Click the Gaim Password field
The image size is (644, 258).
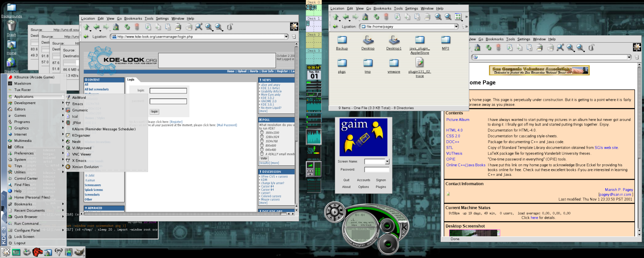pyautogui.click(x=377, y=170)
